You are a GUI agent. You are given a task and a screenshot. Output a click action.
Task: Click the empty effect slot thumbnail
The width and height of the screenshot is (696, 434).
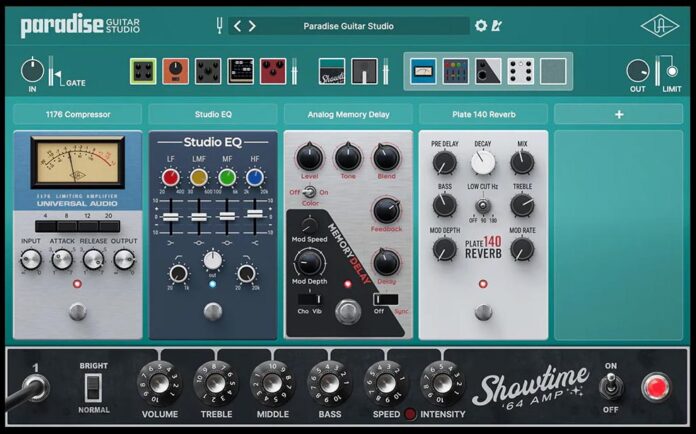(x=553, y=71)
